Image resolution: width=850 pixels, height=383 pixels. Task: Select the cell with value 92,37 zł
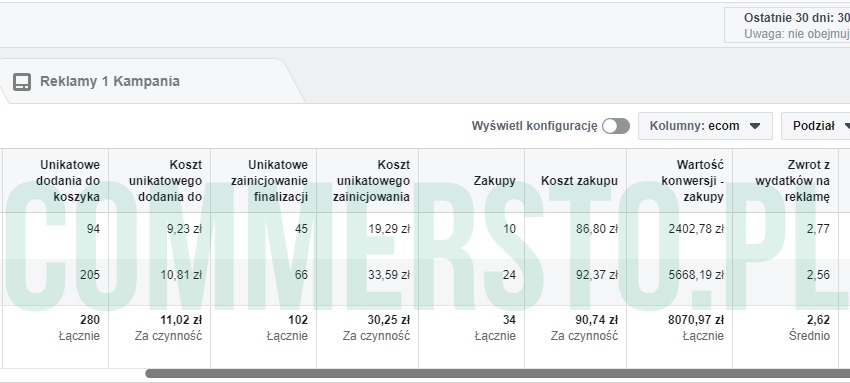click(x=575, y=282)
